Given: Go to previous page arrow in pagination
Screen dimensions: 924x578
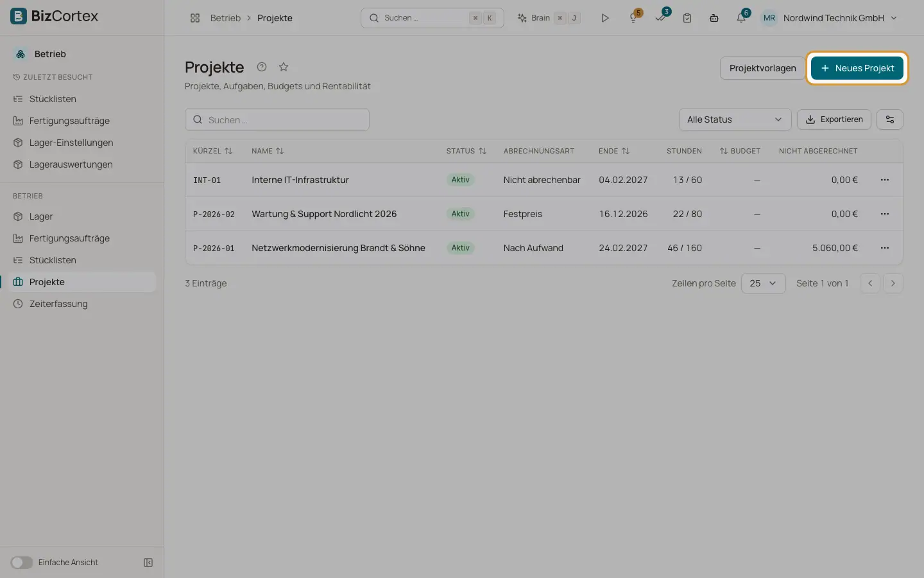Looking at the screenshot, I should tap(870, 283).
